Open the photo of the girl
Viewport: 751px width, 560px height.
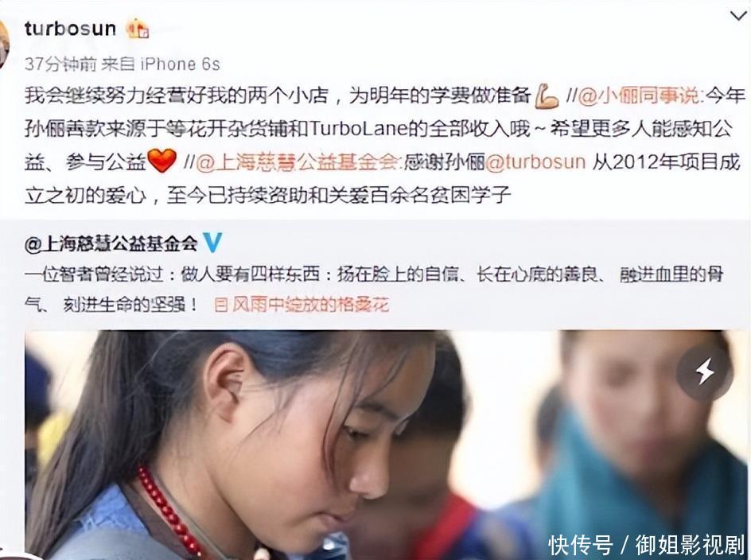386,445
